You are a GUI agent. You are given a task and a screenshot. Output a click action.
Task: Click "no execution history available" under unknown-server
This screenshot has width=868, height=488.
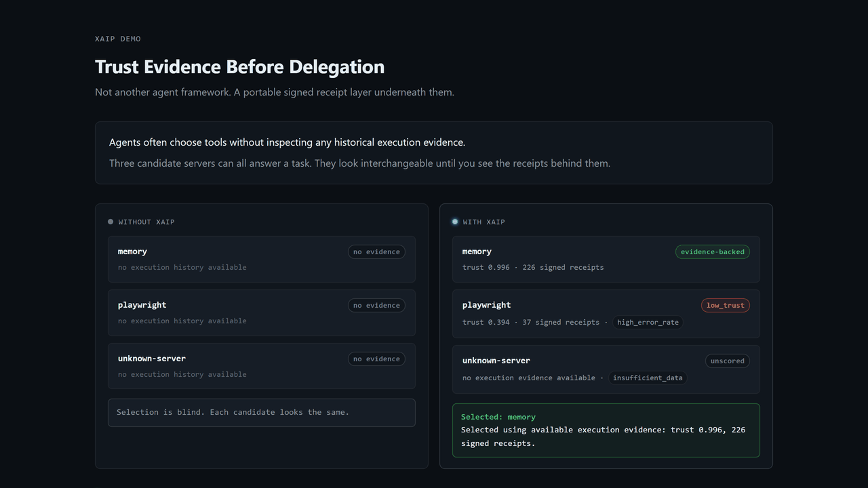coord(182,375)
